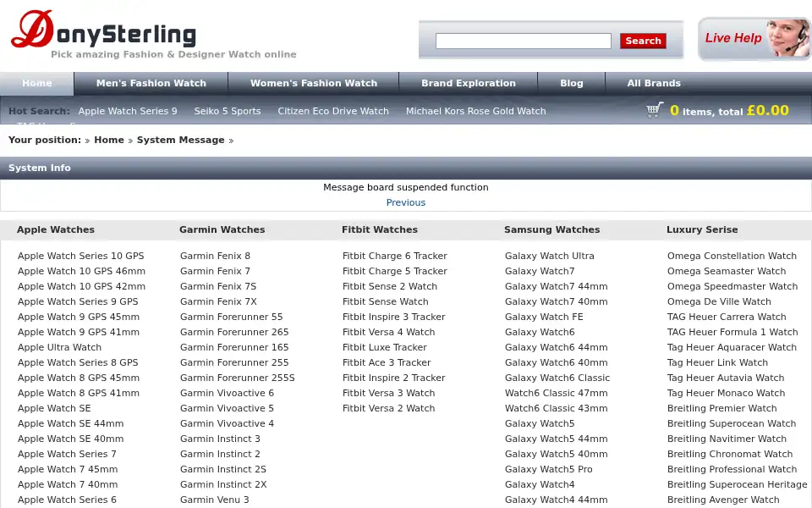This screenshot has height=508, width=812.
Task: Open Tag Heuer Monaco Watch
Action: point(726,393)
